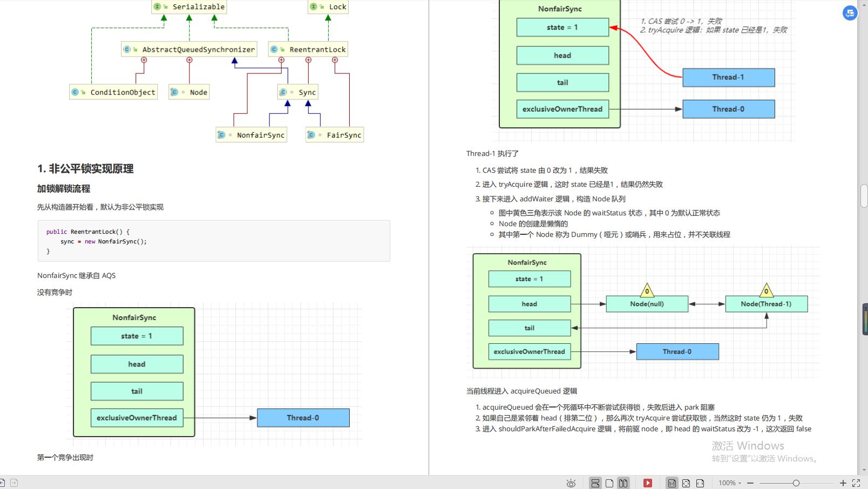Click the dark navigation marker on the right edge
The height and width of the screenshot is (489, 868).
pyautogui.click(x=864, y=320)
